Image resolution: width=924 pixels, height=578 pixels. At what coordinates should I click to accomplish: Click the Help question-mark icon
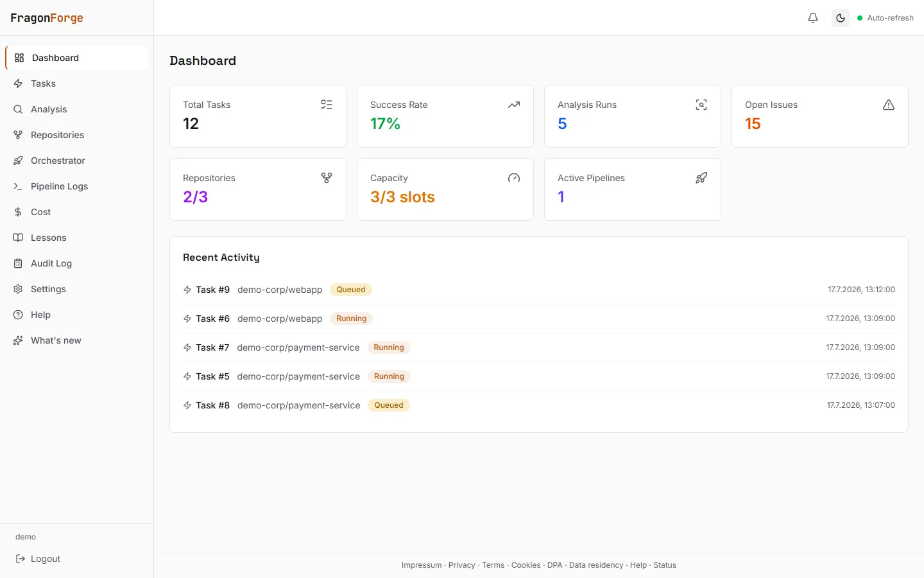18,315
